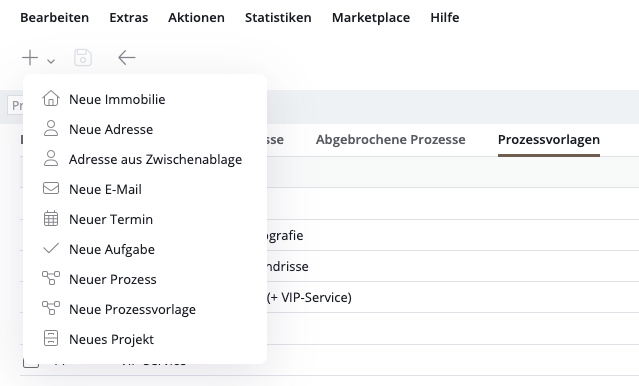Click the flow icon beside Neuer Prozess

(51, 278)
